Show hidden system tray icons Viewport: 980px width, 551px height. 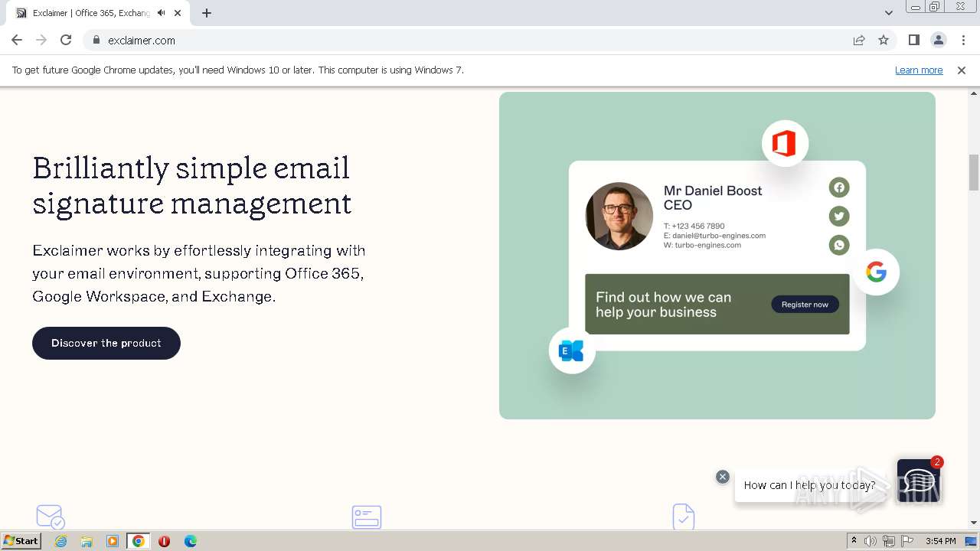click(x=854, y=541)
